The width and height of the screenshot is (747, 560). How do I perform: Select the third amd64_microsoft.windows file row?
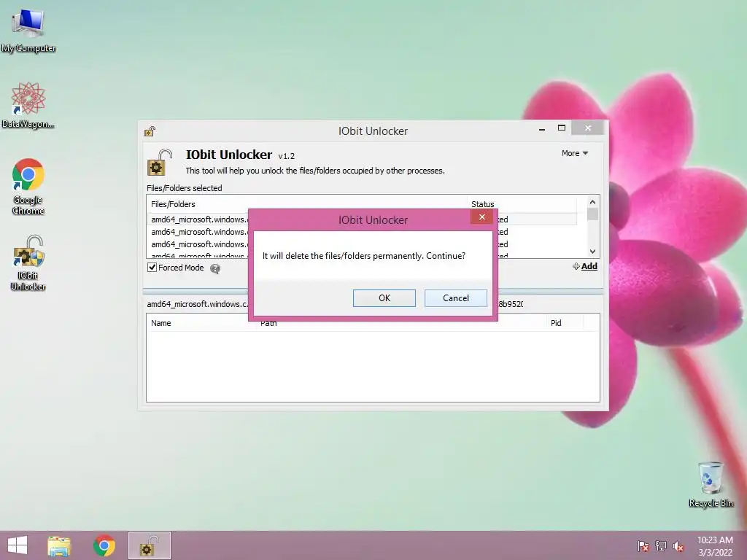pyautogui.click(x=362, y=244)
